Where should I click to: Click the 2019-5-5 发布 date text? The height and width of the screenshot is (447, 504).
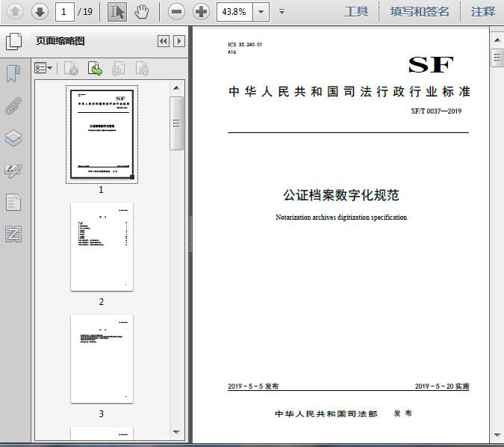pyautogui.click(x=253, y=386)
